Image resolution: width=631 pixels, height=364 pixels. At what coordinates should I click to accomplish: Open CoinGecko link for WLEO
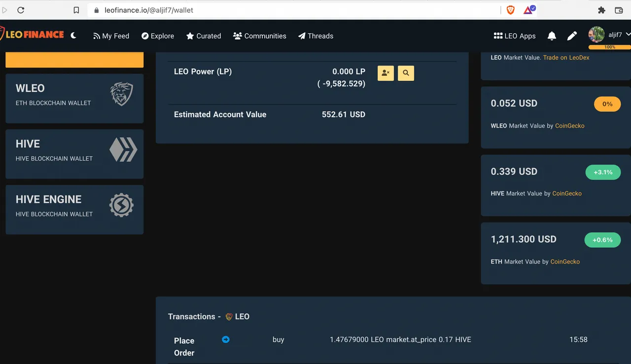tap(569, 126)
